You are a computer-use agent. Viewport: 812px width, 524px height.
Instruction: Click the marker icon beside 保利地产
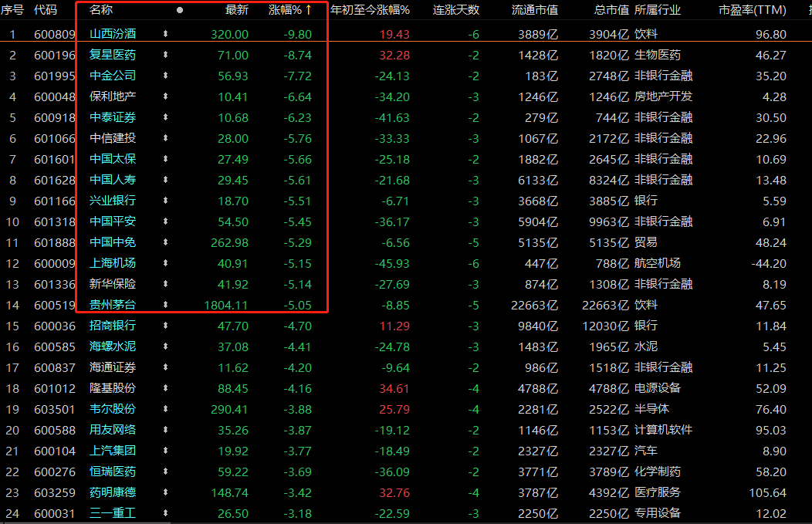coord(166,96)
